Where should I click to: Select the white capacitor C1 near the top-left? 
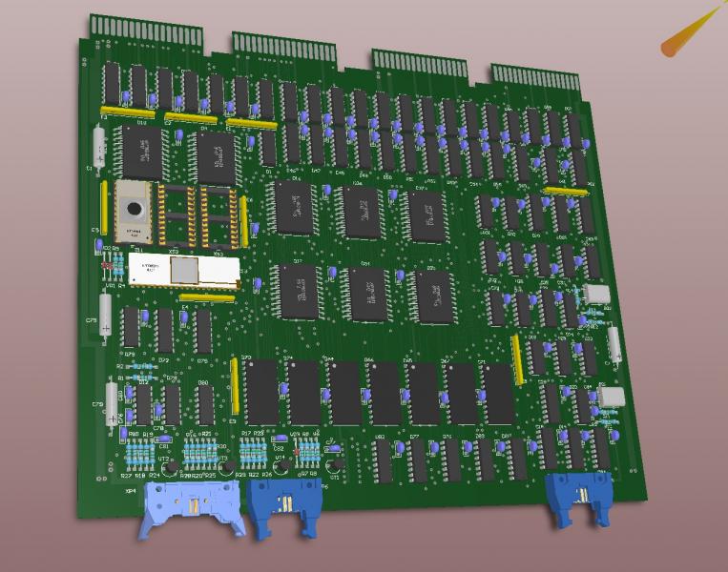point(99,146)
